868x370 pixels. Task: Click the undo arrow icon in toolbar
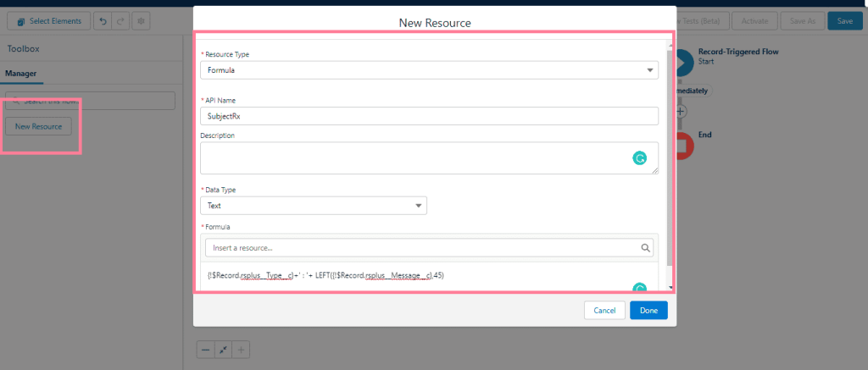102,20
